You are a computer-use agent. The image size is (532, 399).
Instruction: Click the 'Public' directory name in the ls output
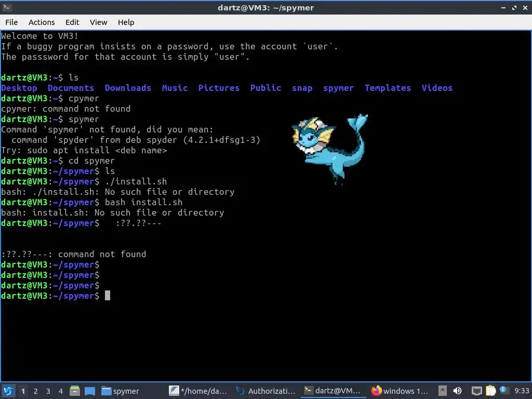[x=265, y=88]
